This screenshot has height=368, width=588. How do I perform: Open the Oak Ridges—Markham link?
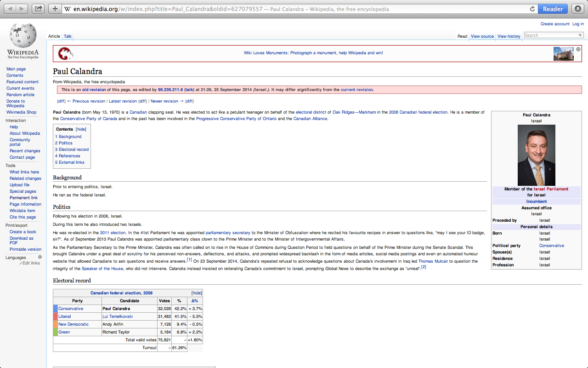(x=354, y=112)
